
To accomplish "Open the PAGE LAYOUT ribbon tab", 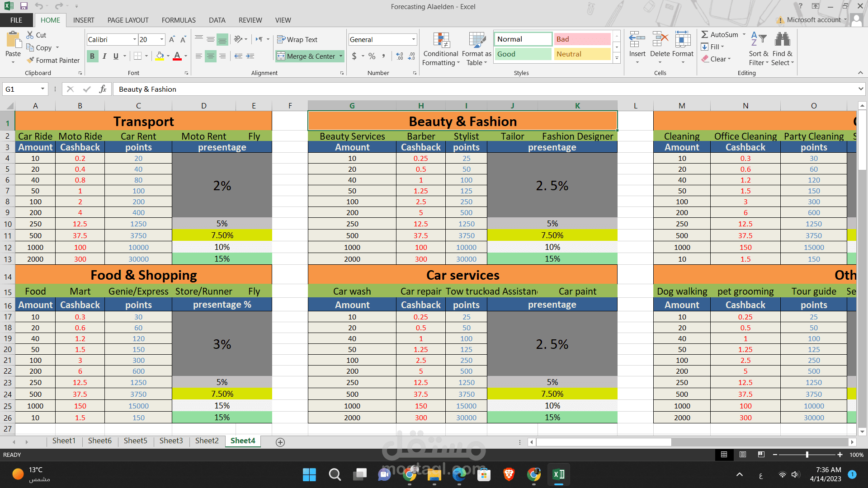I will [x=128, y=20].
